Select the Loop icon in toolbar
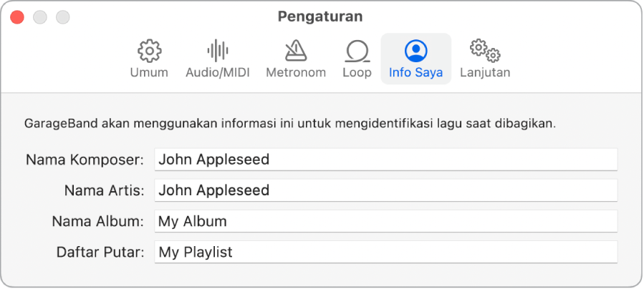The height and width of the screenshot is (289, 644). [x=357, y=51]
